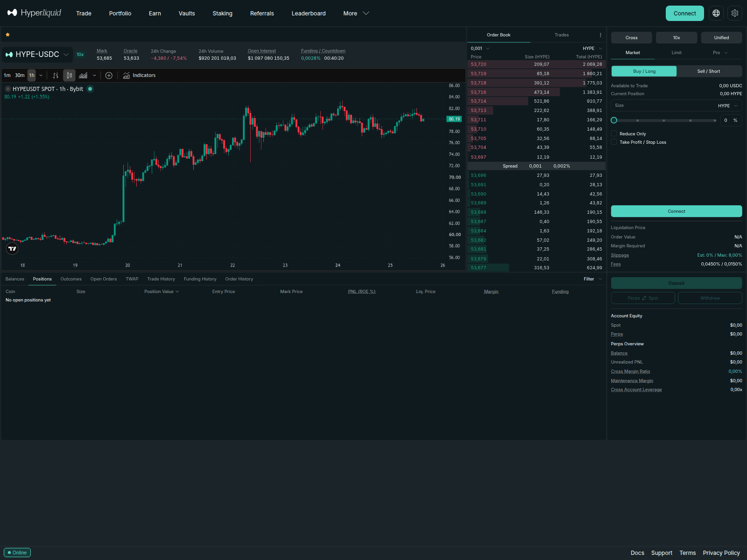Click ask price 53,720 in the order book
The height and width of the screenshot is (560, 747).
[479, 64]
